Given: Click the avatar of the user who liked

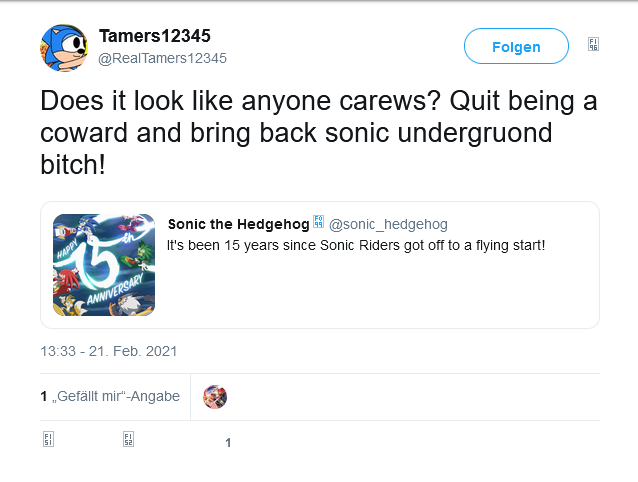Looking at the screenshot, I should click(x=215, y=396).
